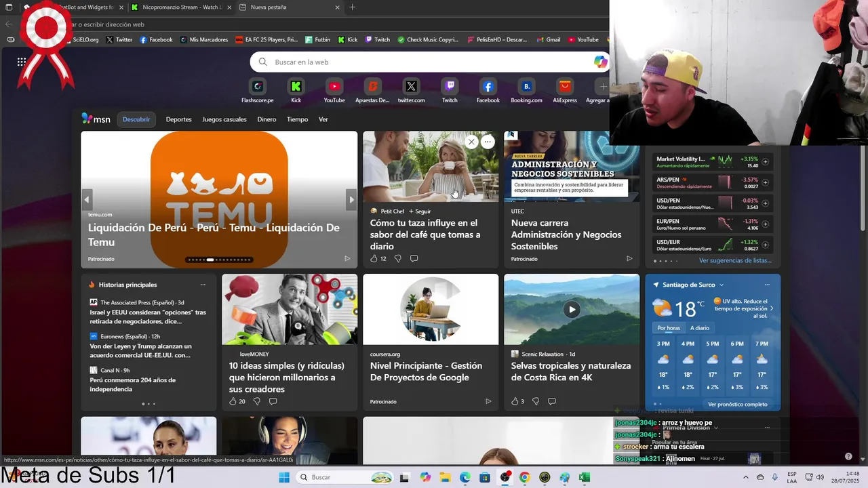The image size is (868, 488).
Task: Open Nueva carrera Administración article title
Action: (x=566, y=235)
